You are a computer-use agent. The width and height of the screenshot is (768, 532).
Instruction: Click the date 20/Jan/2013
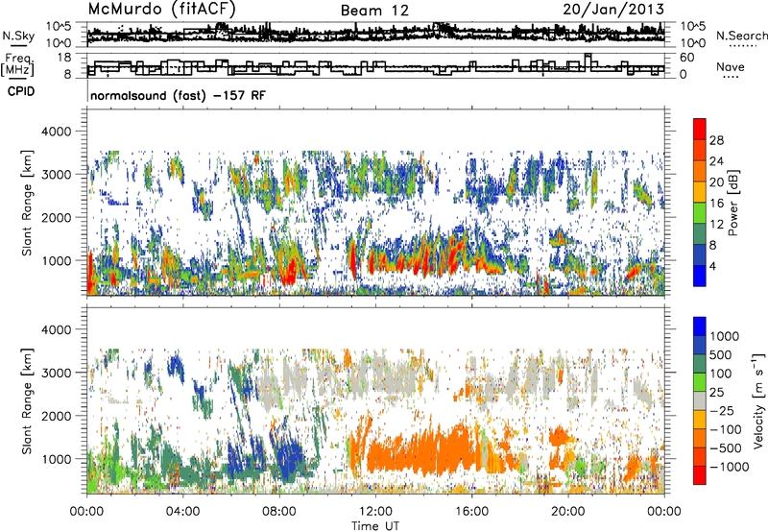click(613, 9)
